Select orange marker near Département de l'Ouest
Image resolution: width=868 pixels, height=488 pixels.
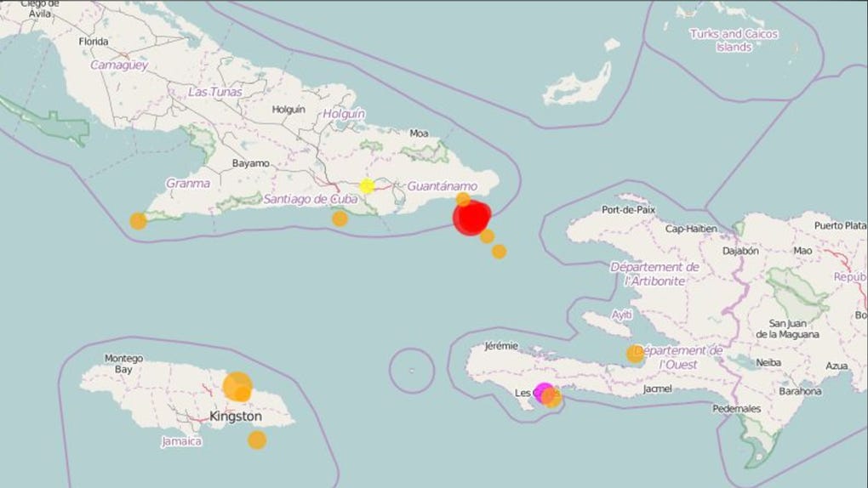pyautogui.click(x=635, y=354)
